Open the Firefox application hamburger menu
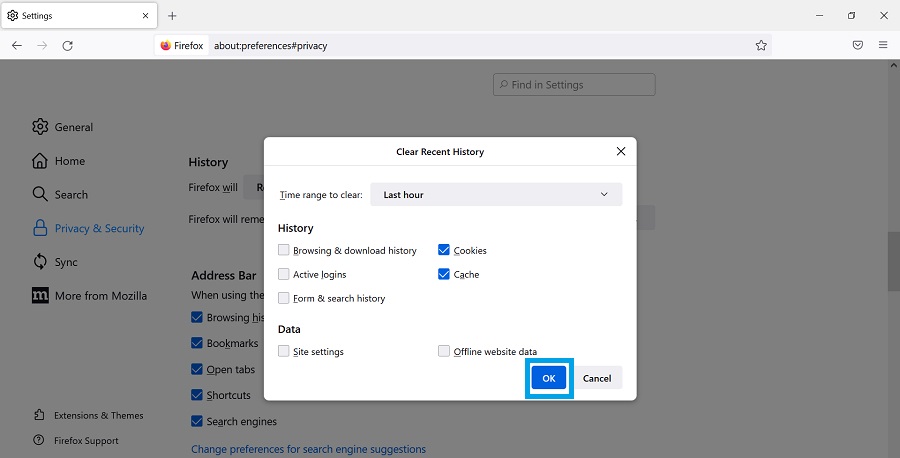The width and height of the screenshot is (900, 458). pyautogui.click(x=883, y=45)
